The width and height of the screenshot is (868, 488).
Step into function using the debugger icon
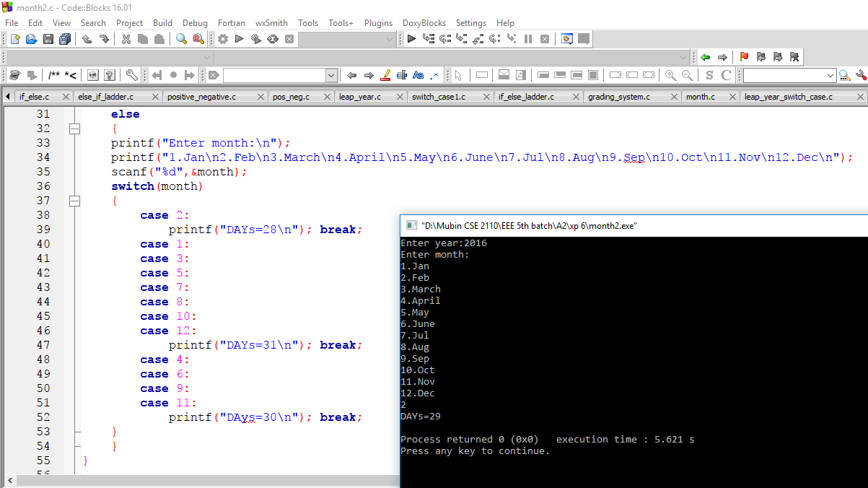[x=463, y=38]
